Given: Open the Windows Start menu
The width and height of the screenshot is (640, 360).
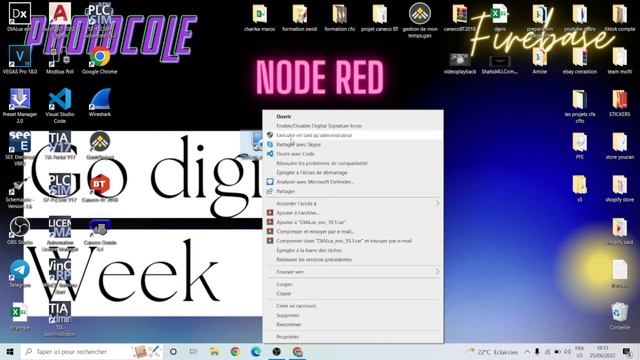Looking at the screenshot, I should pos(10,351).
